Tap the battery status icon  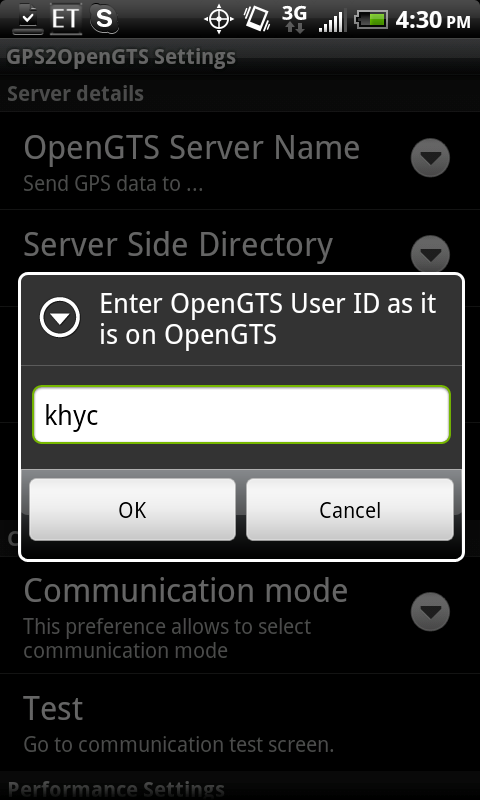372,19
